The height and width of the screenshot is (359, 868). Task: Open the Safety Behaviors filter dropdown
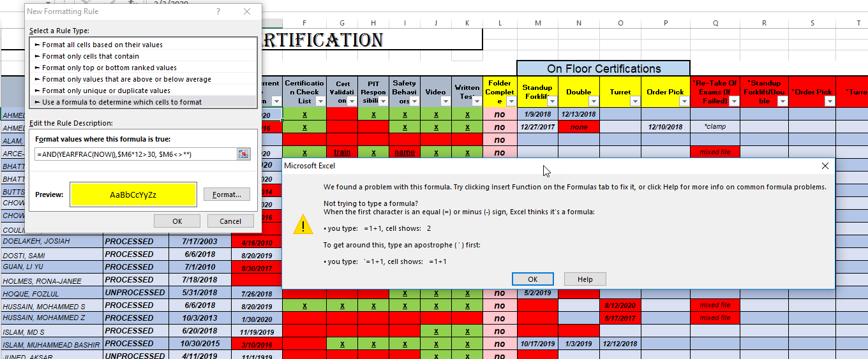[x=415, y=101]
